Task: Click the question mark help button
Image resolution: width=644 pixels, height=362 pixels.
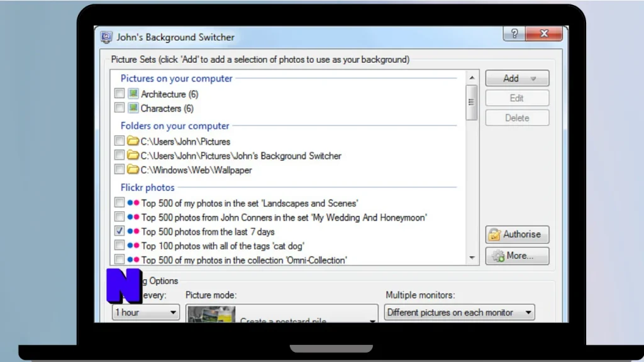Action: click(x=514, y=34)
